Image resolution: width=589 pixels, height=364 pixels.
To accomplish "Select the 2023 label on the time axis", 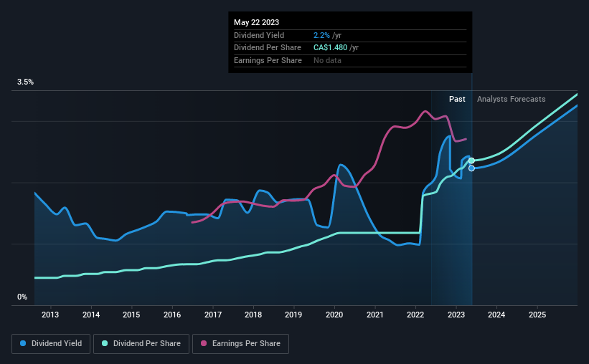I will pyautogui.click(x=456, y=315).
